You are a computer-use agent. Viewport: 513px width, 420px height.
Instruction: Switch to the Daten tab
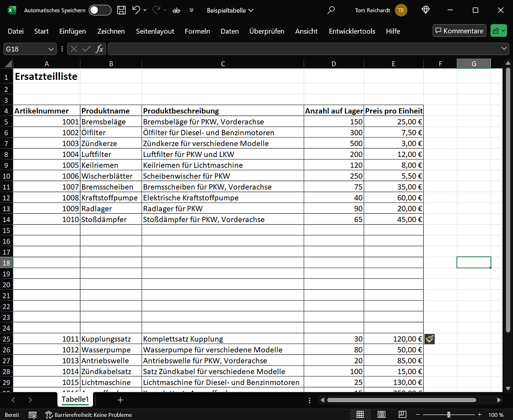230,31
